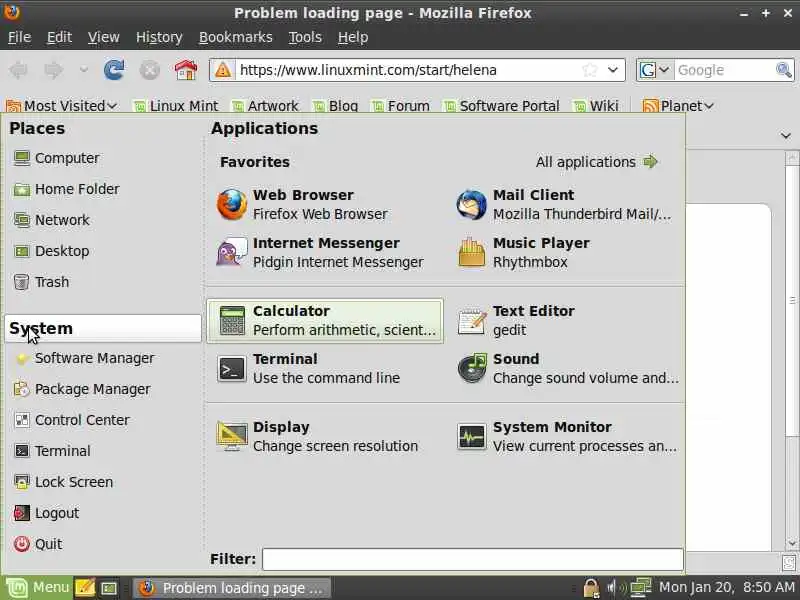Click the Google search field

pos(724,70)
